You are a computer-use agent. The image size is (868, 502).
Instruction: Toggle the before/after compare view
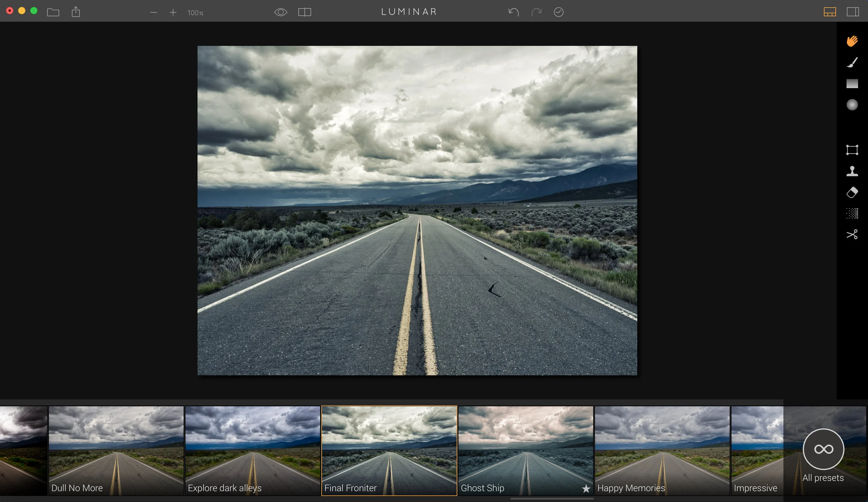tap(304, 12)
